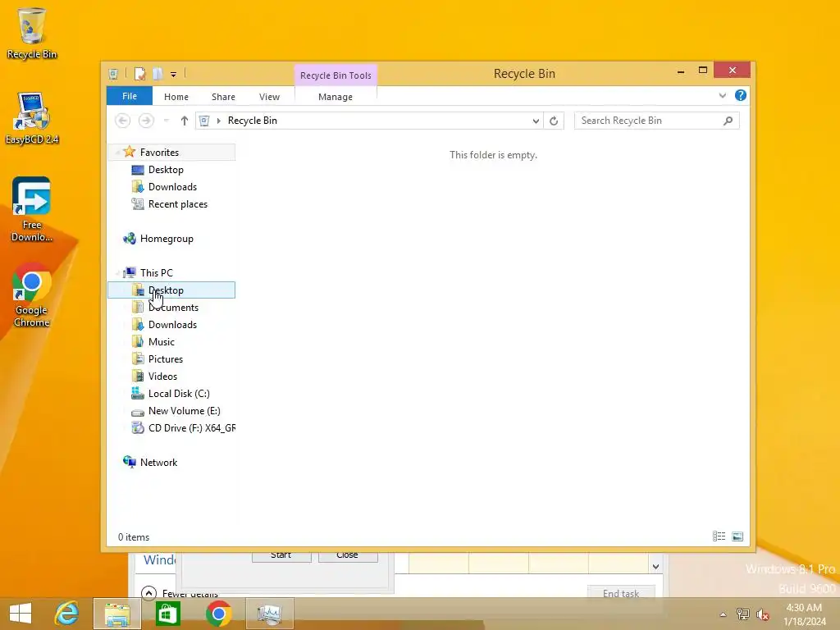Collapse the Favorites tree group
Image resolution: width=840 pixels, height=630 pixels.
click(116, 153)
